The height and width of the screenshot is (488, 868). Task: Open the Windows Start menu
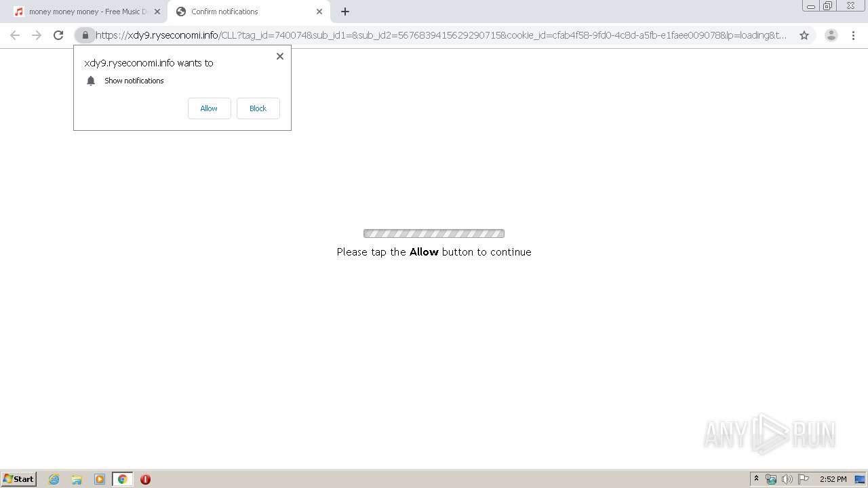19,479
